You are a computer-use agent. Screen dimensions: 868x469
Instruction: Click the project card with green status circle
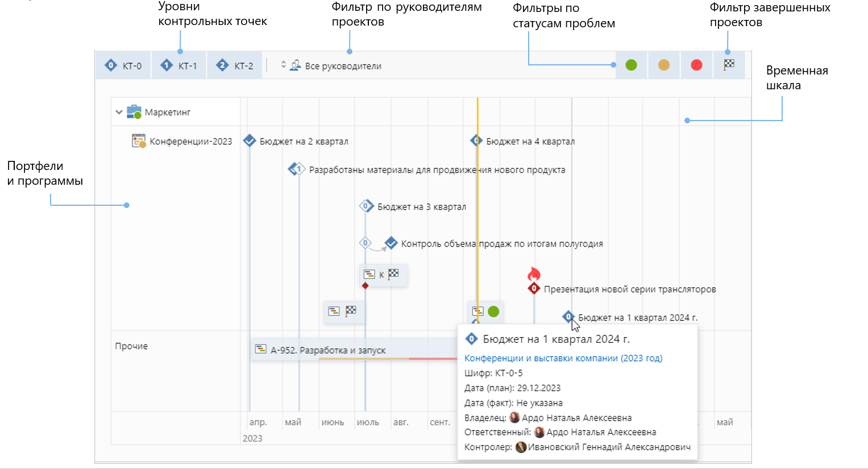[x=485, y=312]
